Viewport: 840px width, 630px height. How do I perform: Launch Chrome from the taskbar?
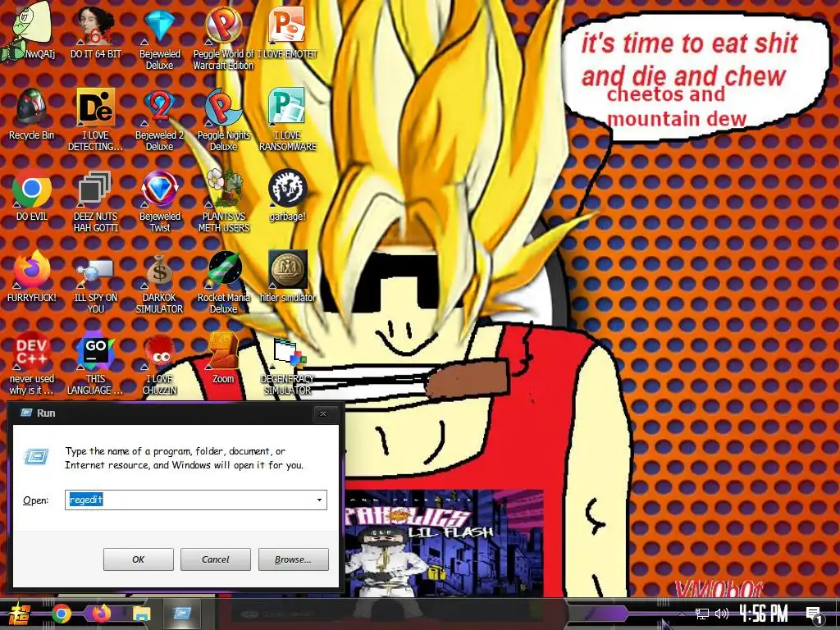pos(62,614)
